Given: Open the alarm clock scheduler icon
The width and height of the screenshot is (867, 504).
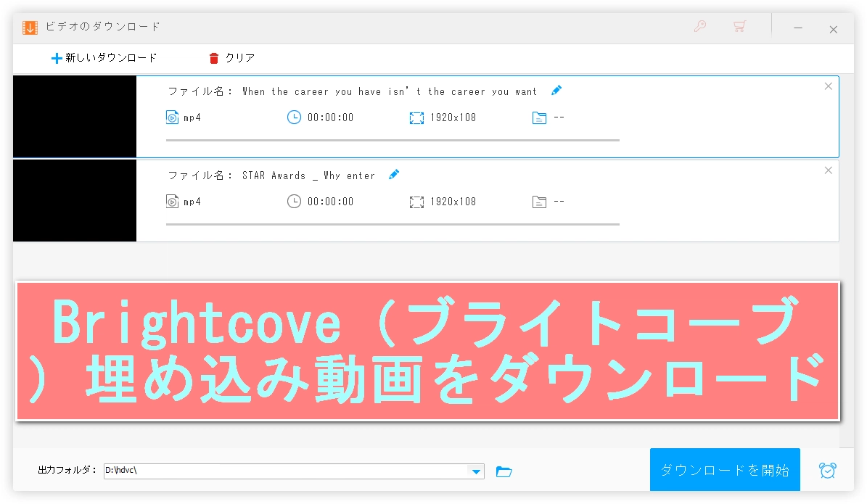Looking at the screenshot, I should click(828, 471).
